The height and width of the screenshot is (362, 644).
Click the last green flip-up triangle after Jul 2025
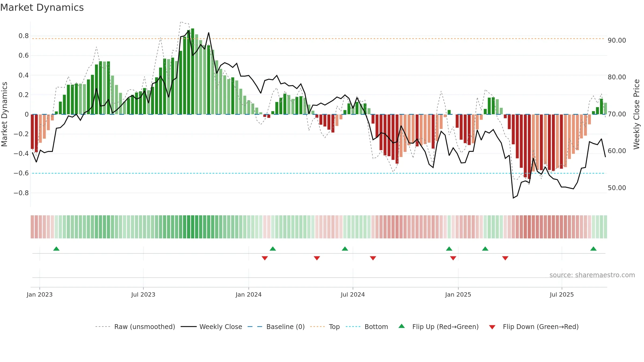tap(593, 249)
